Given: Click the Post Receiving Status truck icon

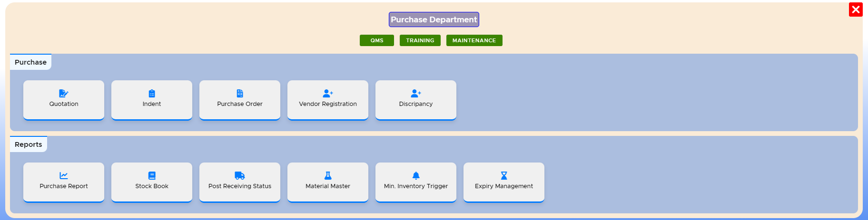Looking at the screenshot, I should pos(240,175).
